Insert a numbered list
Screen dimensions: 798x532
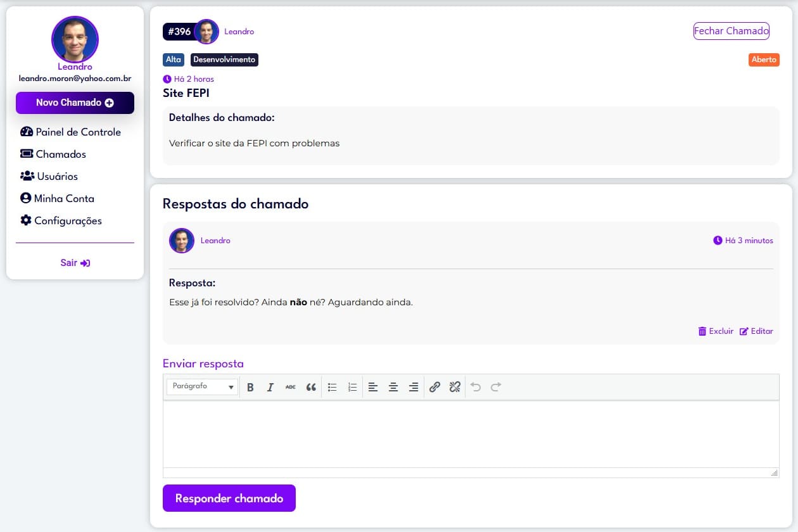click(353, 387)
